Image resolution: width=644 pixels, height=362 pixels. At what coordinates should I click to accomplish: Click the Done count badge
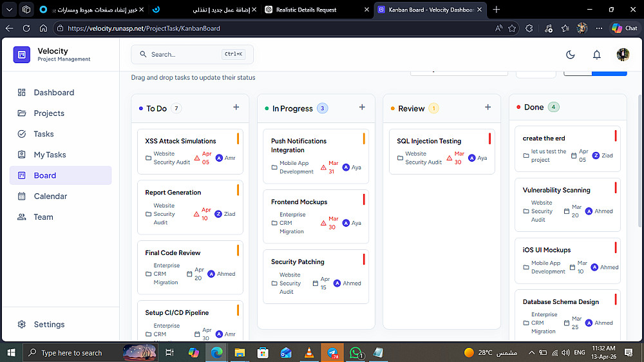point(553,107)
